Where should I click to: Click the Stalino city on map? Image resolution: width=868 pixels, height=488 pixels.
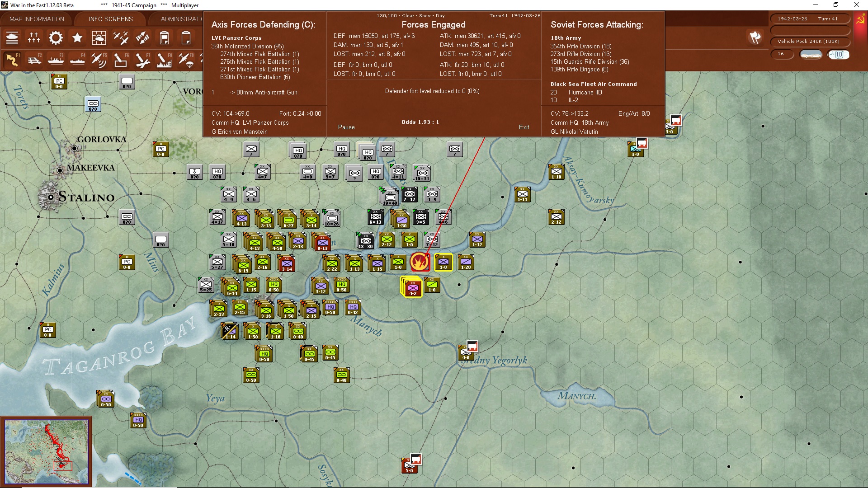coord(51,197)
